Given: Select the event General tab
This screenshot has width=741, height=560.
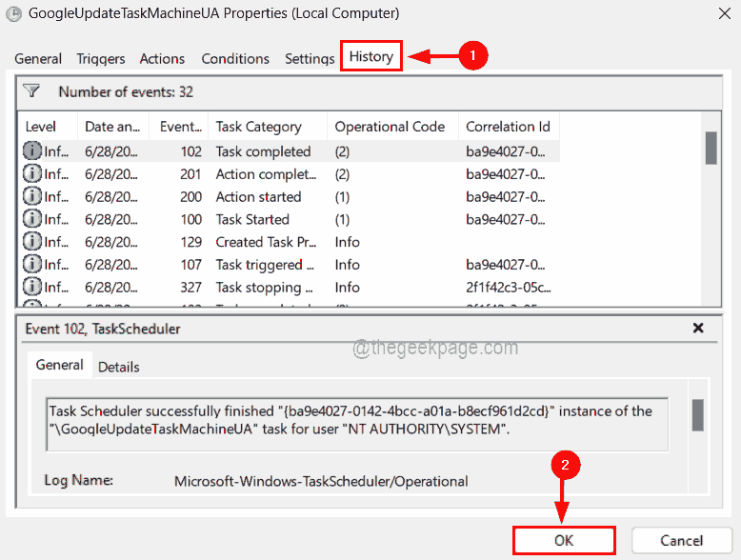Looking at the screenshot, I should (60, 365).
